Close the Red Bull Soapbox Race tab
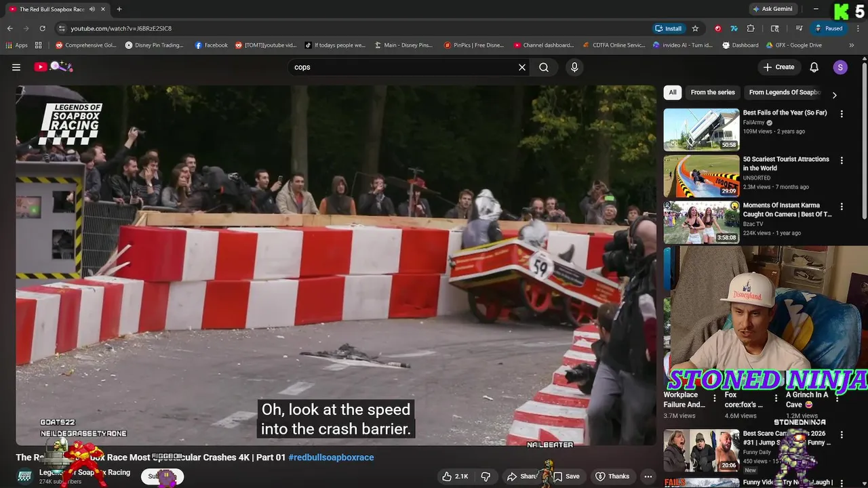 pos(104,9)
